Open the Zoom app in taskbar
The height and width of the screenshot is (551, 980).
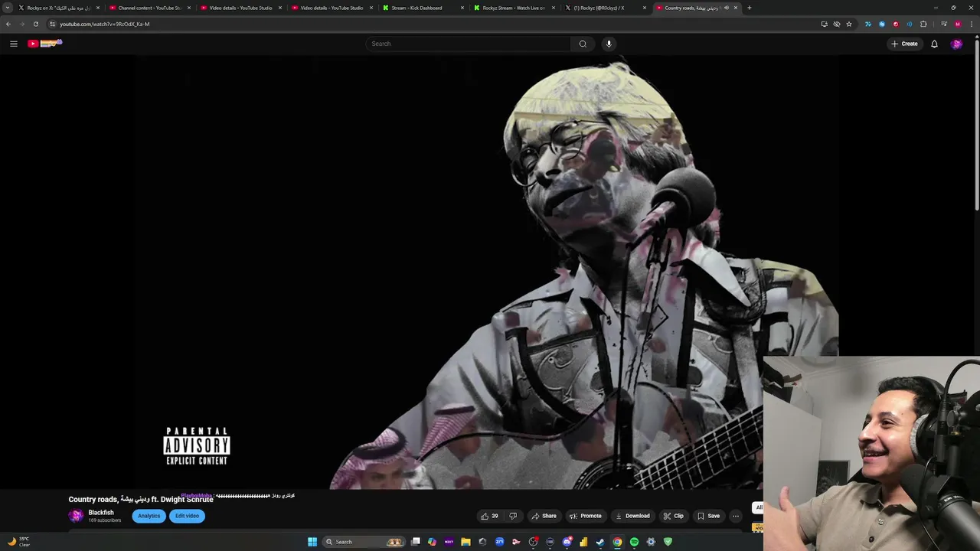499,542
